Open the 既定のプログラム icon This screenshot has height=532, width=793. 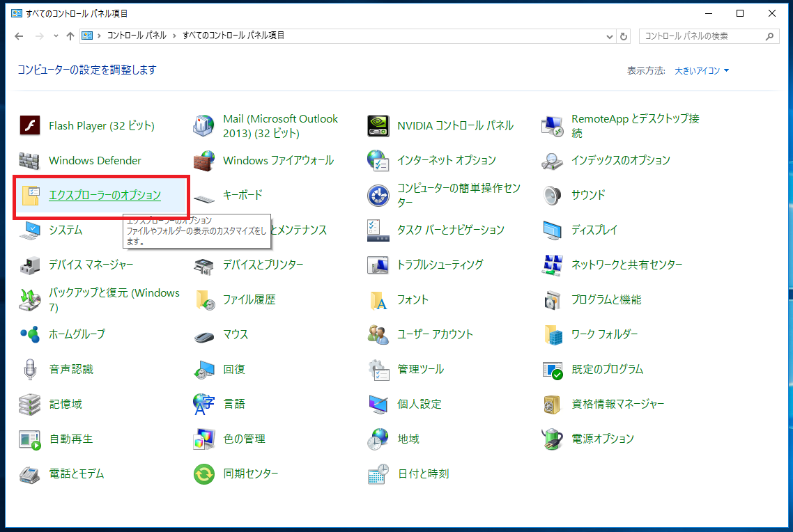[x=553, y=369]
